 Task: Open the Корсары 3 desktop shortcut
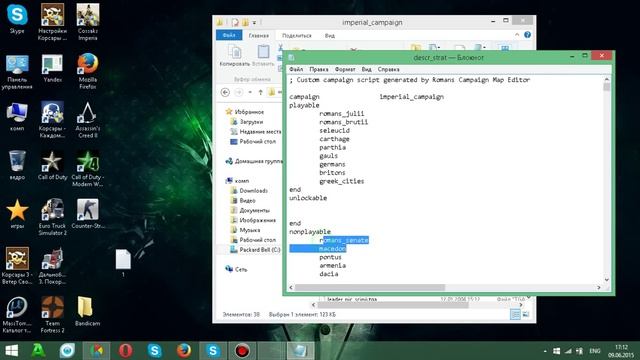(x=17, y=266)
